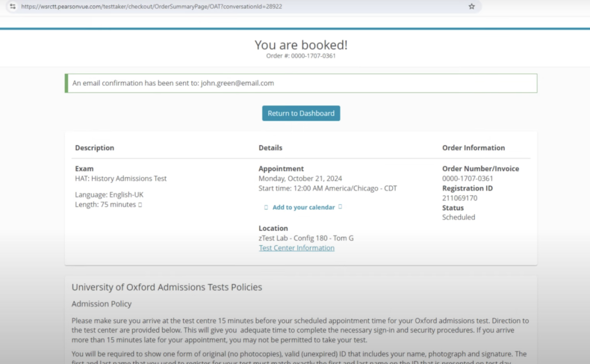This screenshot has height=364, width=590.
Task: Click the Order Number/Invoice label
Action: tap(481, 169)
